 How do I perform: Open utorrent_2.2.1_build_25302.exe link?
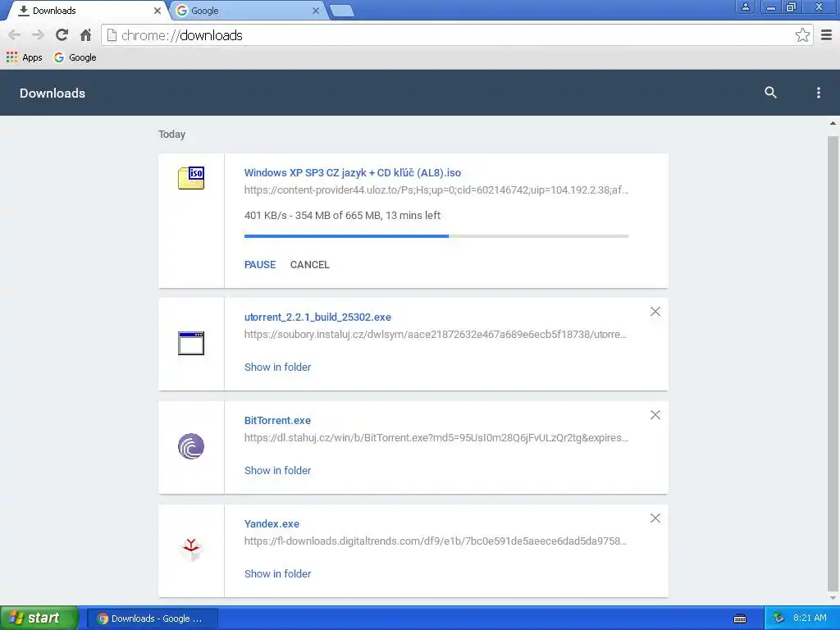(x=317, y=317)
